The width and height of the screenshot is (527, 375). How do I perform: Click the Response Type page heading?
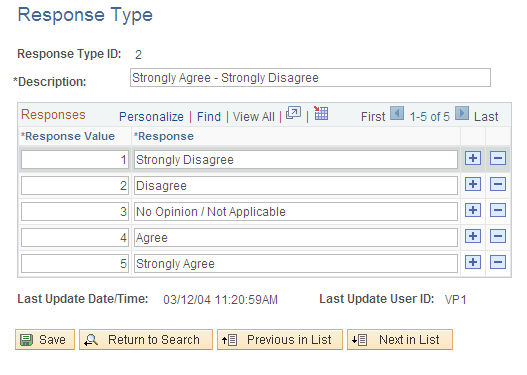(85, 15)
